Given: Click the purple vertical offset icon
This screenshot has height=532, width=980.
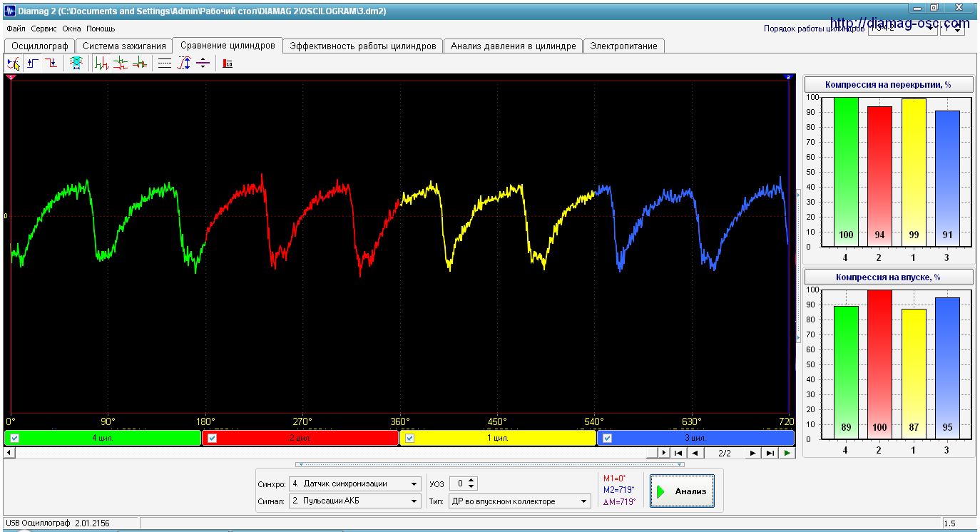Looking at the screenshot, I should pos(203,63).
